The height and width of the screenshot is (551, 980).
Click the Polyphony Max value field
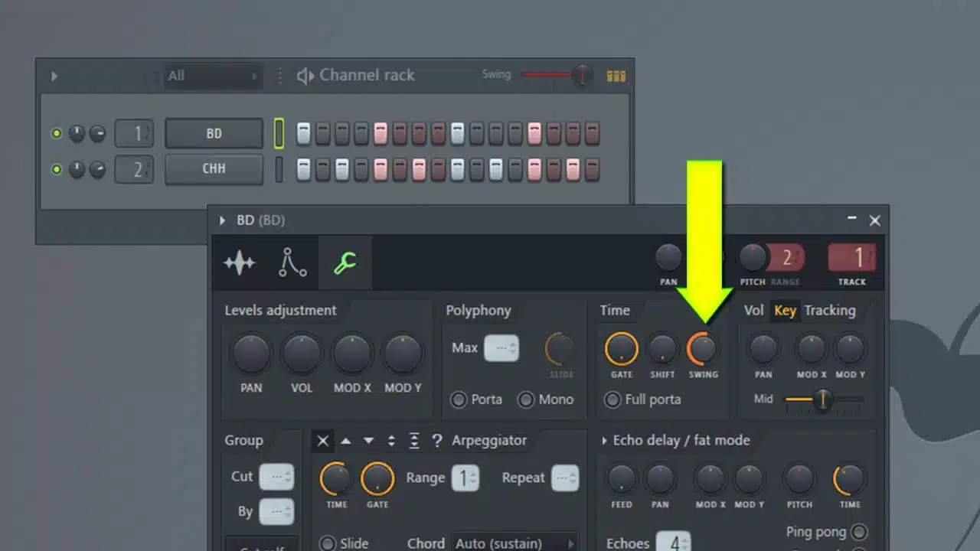pyautogui.click(x=501, y=348)
